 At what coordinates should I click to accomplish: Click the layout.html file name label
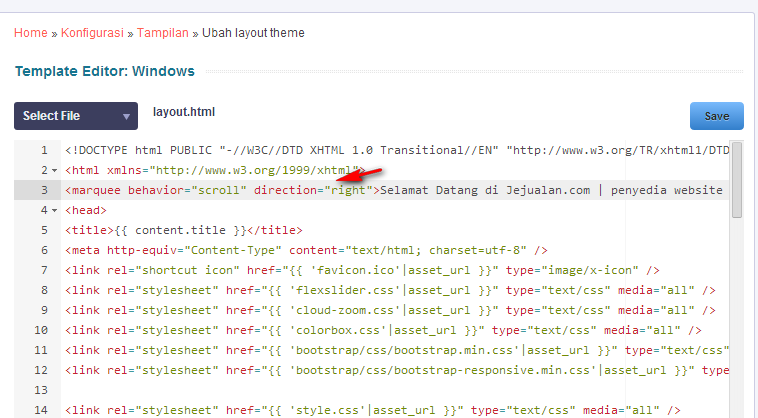coord(184,112)
